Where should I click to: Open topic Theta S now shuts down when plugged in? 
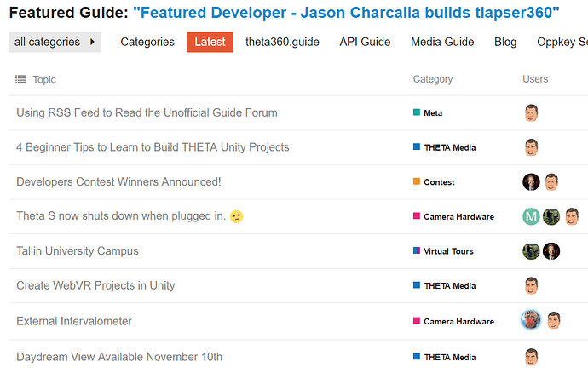coord(121,216)
